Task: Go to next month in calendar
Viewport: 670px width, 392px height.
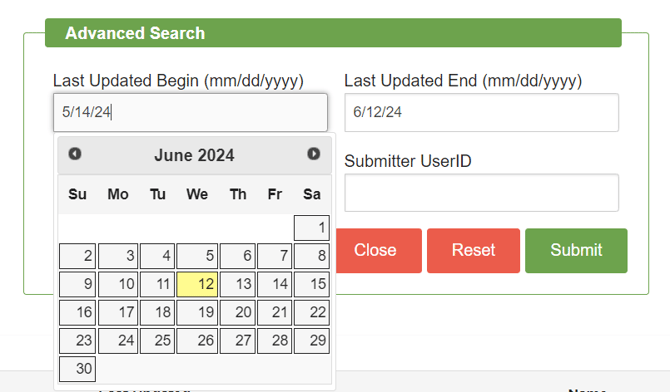Action: 314,154
